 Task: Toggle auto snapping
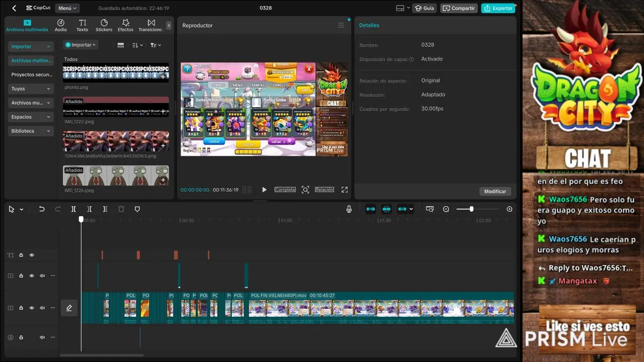(386, 209)
